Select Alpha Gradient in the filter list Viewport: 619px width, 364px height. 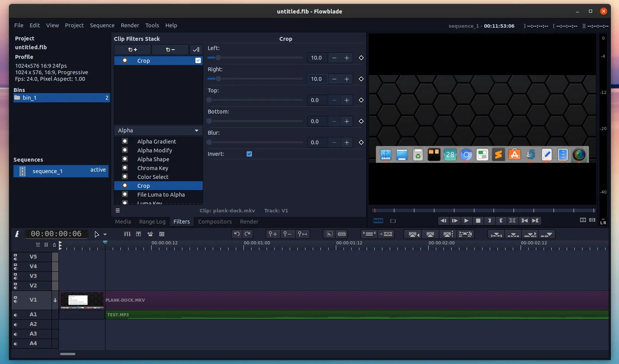157,142
